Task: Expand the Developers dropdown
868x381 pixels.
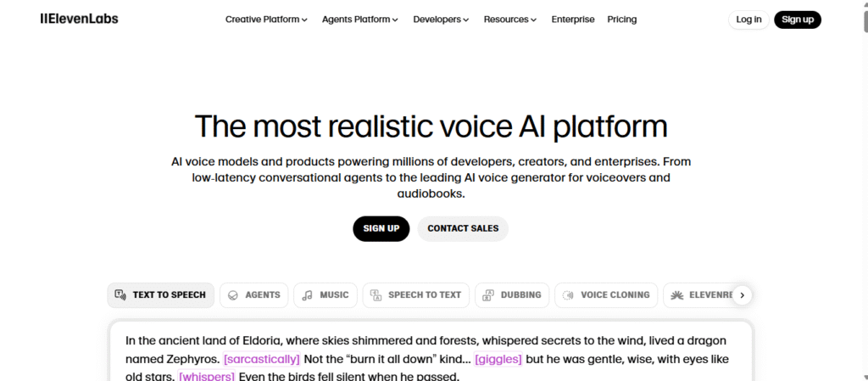Action: [442, 20]
